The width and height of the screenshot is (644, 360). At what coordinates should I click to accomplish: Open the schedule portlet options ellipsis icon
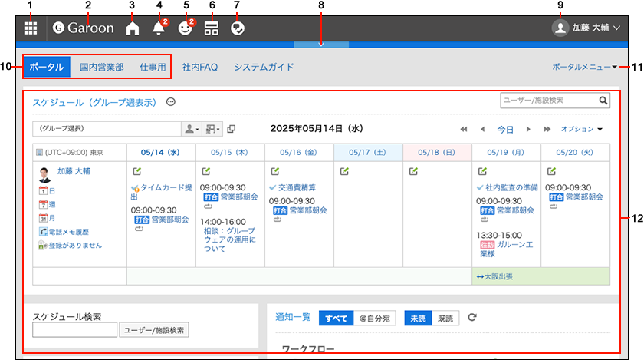click(171, 102)
